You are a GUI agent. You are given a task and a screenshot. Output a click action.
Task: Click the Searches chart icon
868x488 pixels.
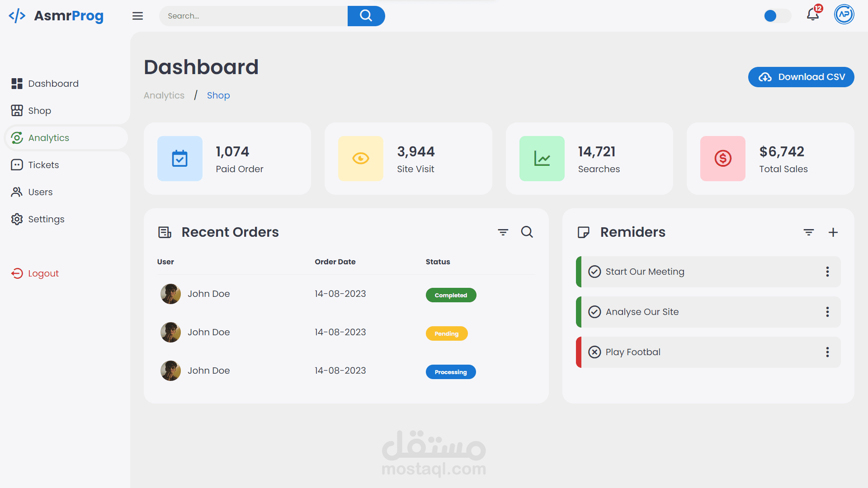(x=542, y=159)
